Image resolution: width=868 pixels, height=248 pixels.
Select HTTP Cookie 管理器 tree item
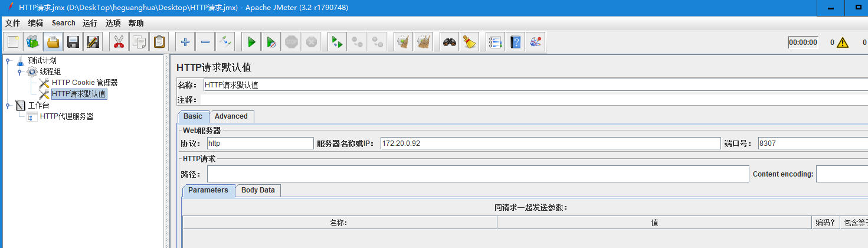tap(84, 83)
